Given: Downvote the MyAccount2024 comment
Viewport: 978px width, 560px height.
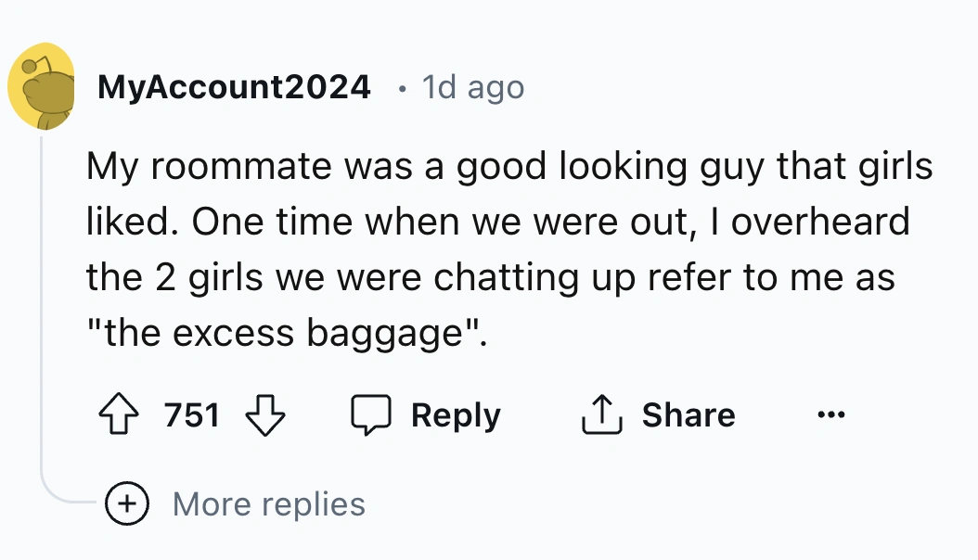Looking at the screenshot, I should (x=264, y=415).
